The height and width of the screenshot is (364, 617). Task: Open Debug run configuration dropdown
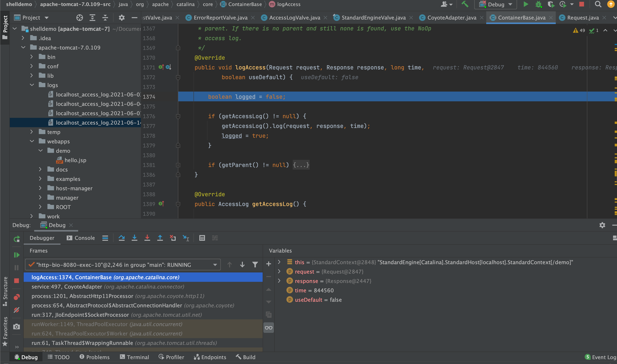pyautogui.click(x=496, y=5)
